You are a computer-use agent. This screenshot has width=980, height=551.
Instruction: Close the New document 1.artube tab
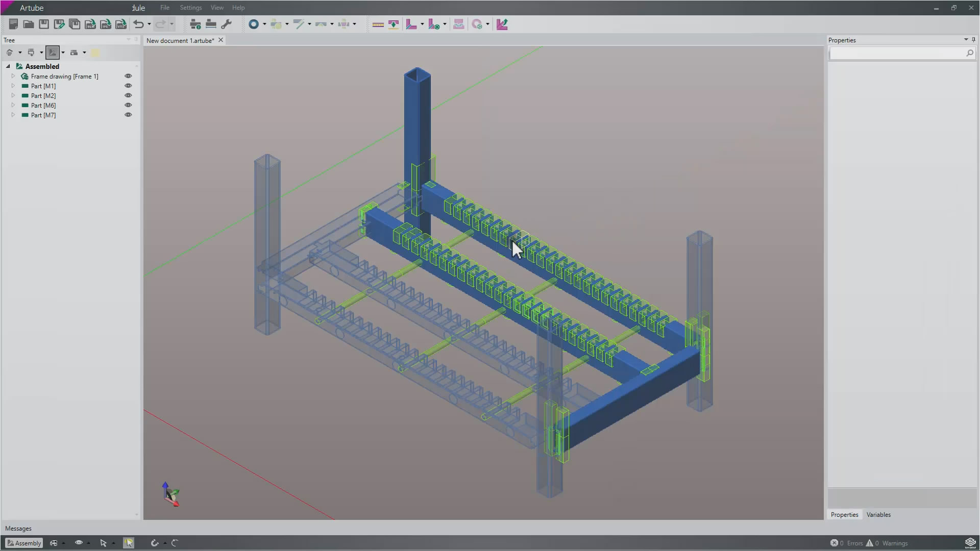220,40
